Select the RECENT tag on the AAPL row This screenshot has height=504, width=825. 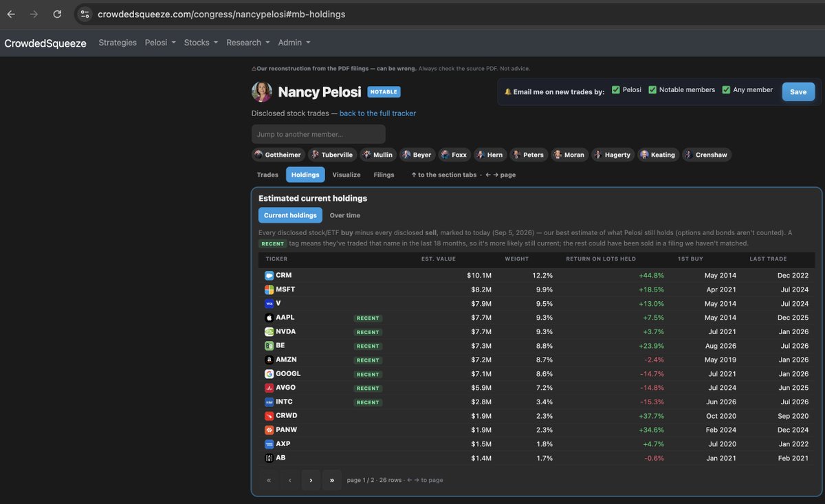[368, 318]
